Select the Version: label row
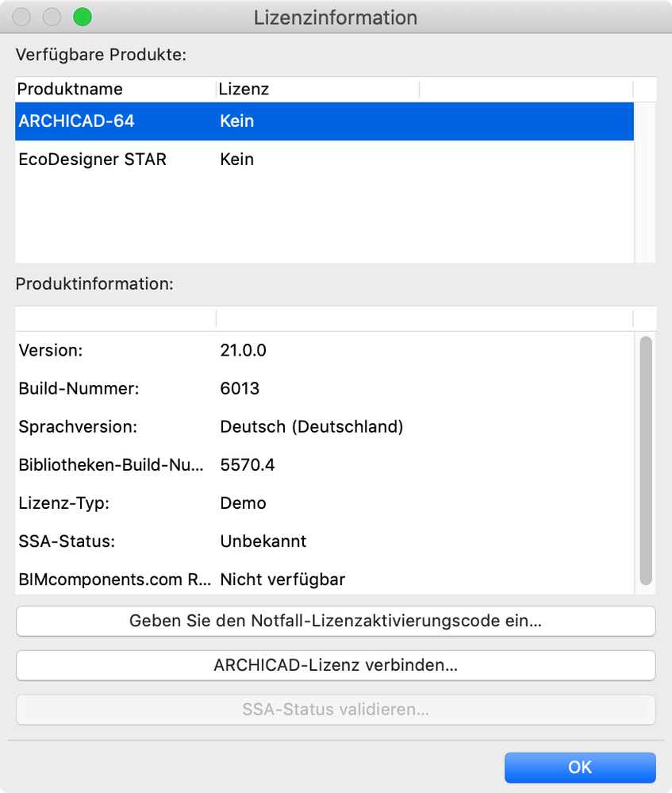 (x=51, y=350)
